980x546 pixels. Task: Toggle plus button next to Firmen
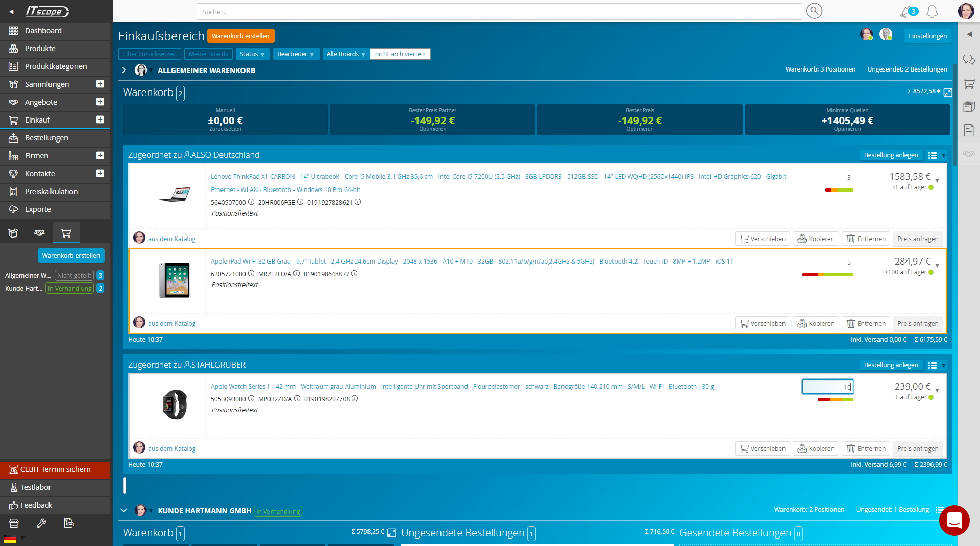click(100, 155)
